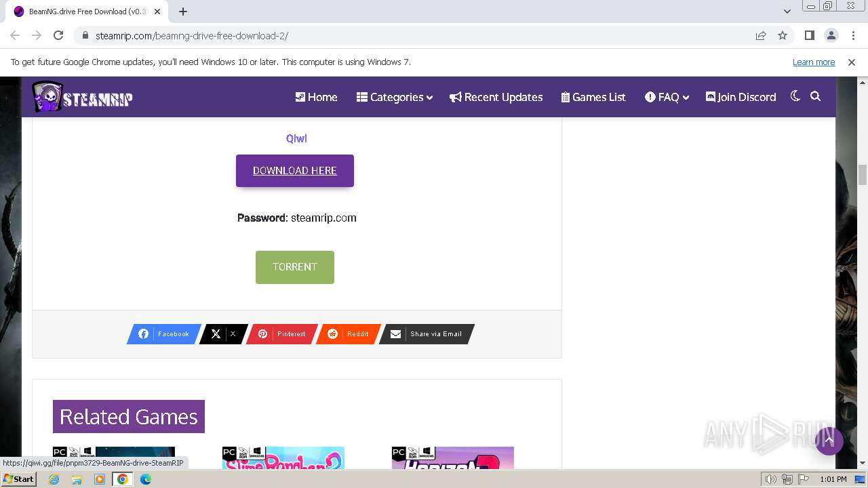The image size is (868, 488).
Task: Share the page on Facebook
Action: [164, 334]
